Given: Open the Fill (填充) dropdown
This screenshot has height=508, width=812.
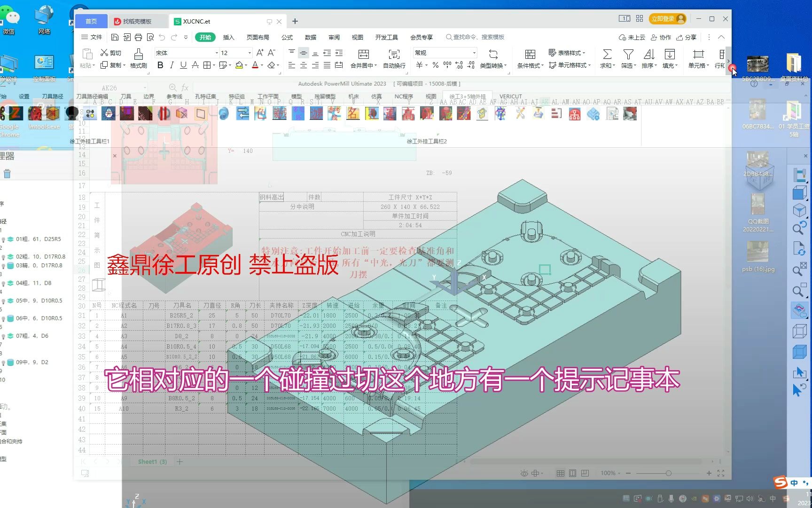Looking at the screenshot, I should [670, 59].
